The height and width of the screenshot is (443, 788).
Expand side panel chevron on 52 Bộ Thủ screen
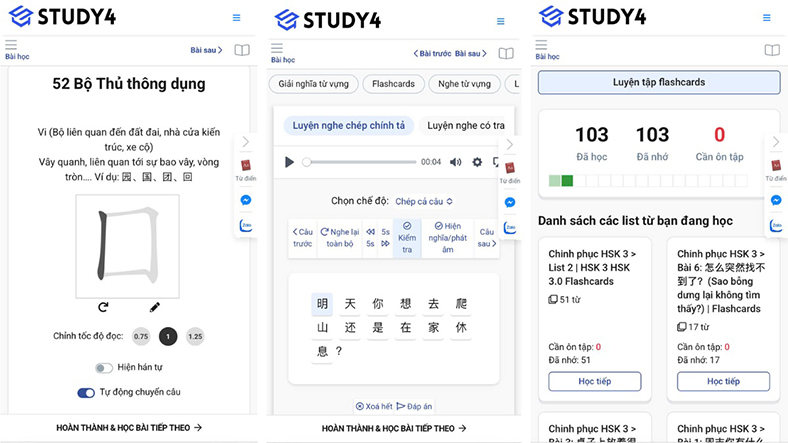click(x=246, y=142)
